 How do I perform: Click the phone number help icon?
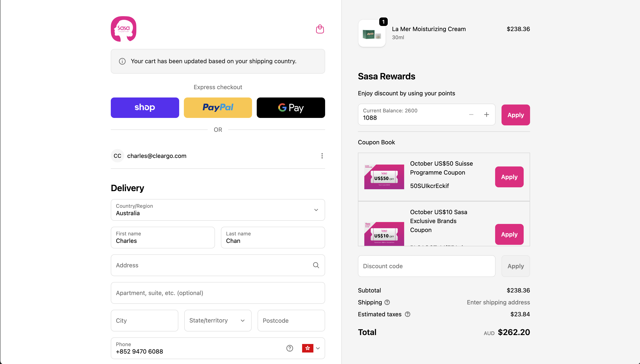[290, 348]
